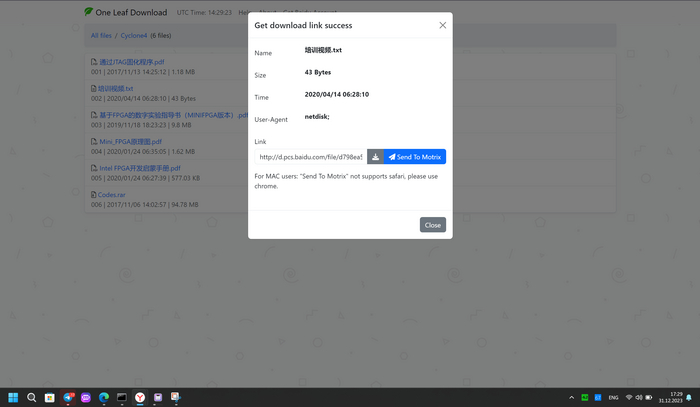Show hidden system tray icons
Image resolution: width=700 pixels, height=407 pixels.
(571, 397)
